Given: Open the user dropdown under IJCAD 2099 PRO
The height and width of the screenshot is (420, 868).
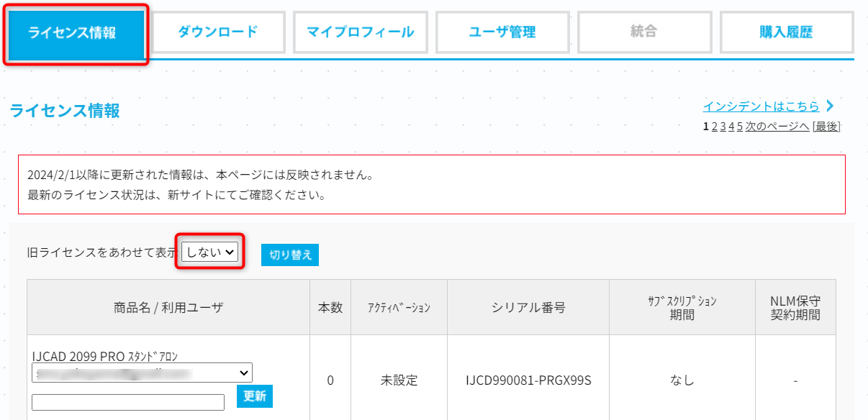Looking at the screenshot, I should coord(142,373).
